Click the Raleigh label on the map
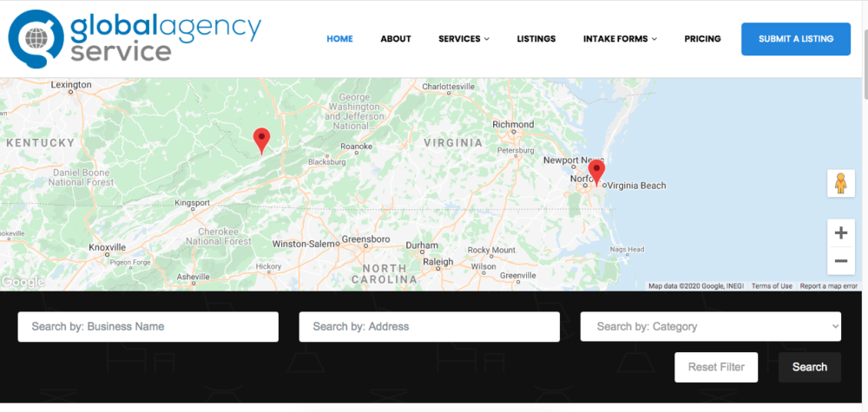Viewport: 868px width, 412px height. coord(437,262)
